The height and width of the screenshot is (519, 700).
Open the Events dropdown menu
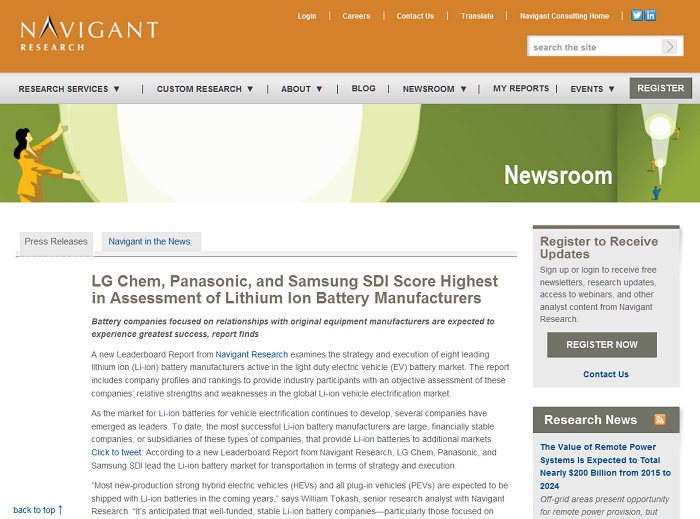pyautogui.click(x=593, y=89)
